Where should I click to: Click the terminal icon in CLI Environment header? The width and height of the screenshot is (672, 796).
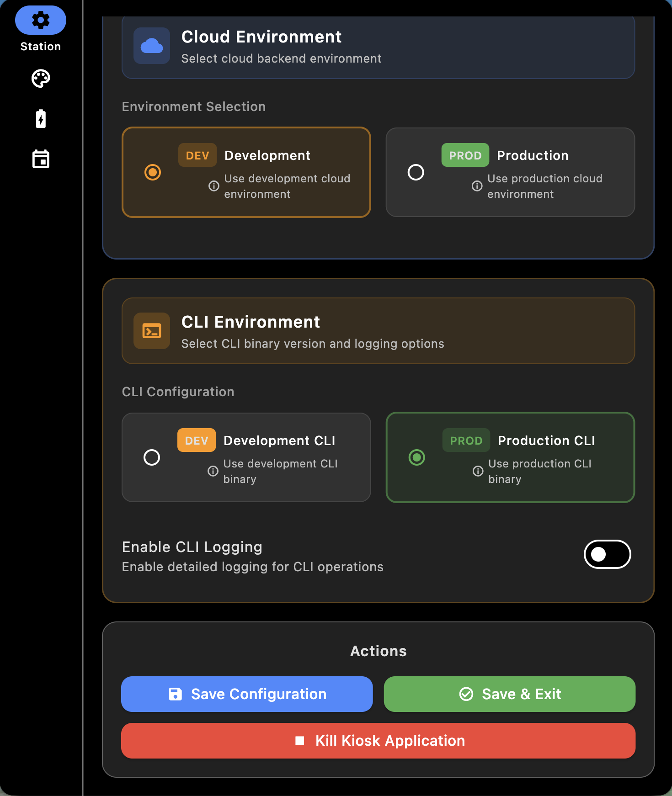(152, 331)
